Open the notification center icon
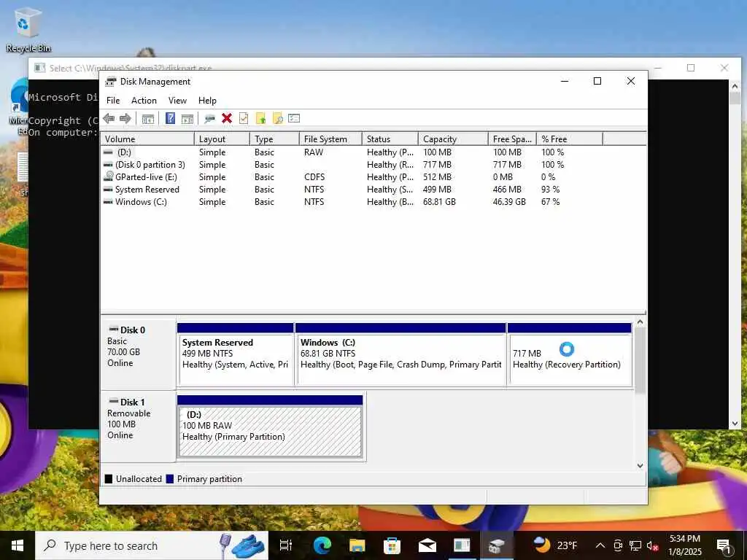The height and width of the screenshot is (560, 747). 724,545
